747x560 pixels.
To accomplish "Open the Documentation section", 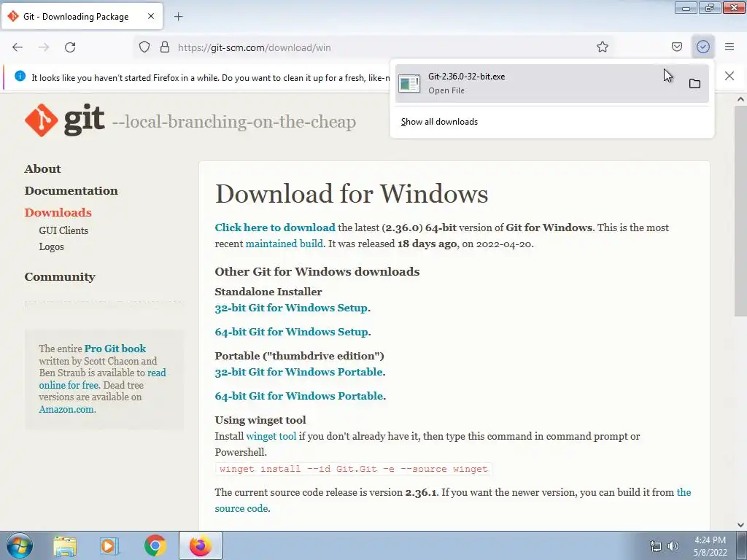I will click(71, 190).
